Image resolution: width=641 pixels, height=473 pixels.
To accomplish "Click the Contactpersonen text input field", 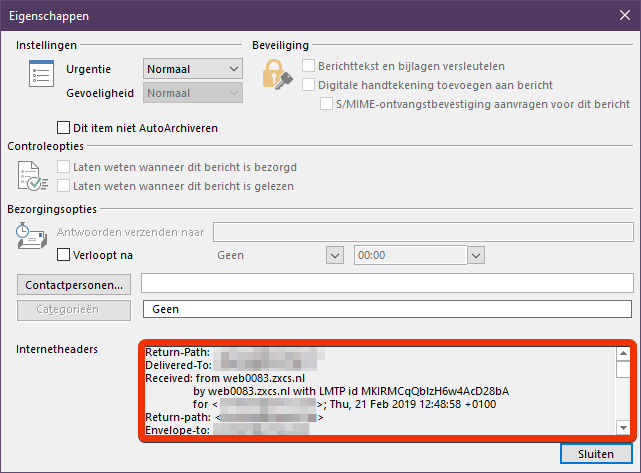I will [385, 284].
